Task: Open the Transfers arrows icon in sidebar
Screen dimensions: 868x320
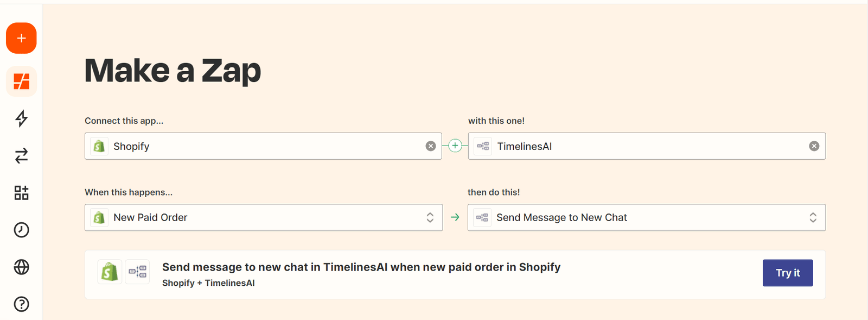Action: coord(21,156)
